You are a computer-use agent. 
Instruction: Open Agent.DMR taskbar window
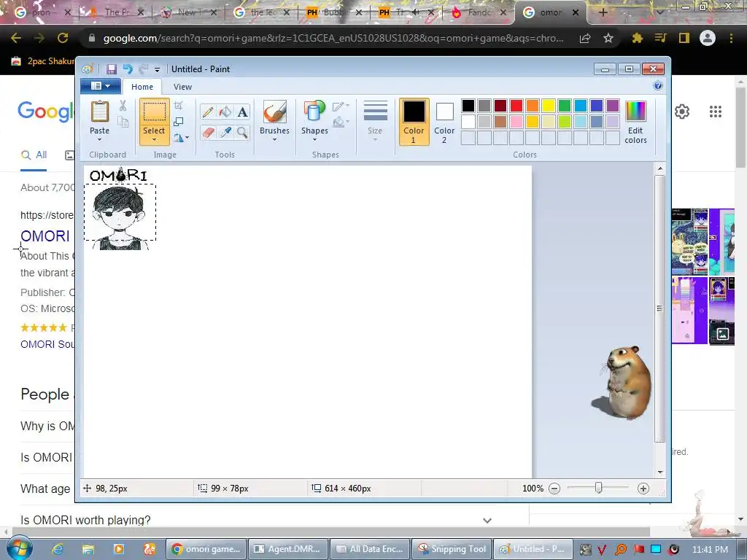coord(287,549)
